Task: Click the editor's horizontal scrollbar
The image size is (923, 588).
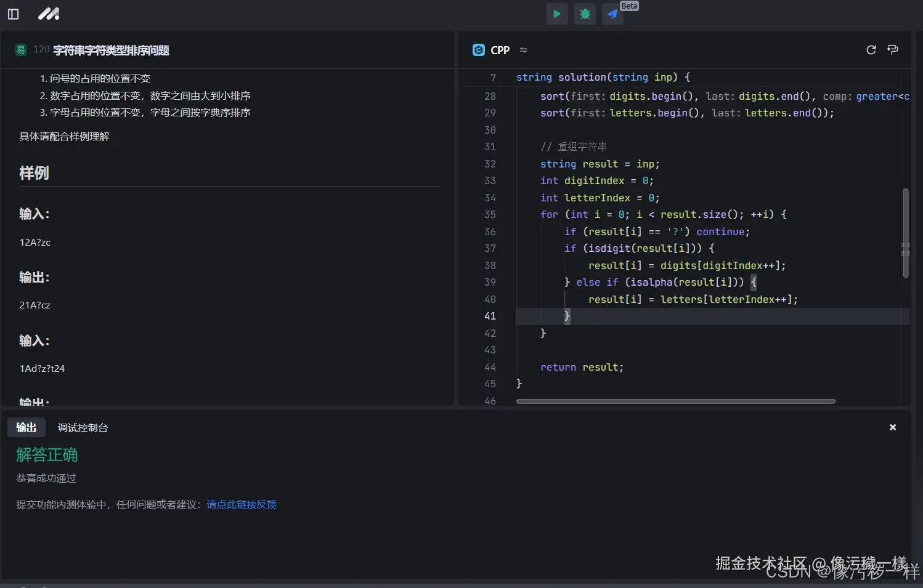Action: 675,401
